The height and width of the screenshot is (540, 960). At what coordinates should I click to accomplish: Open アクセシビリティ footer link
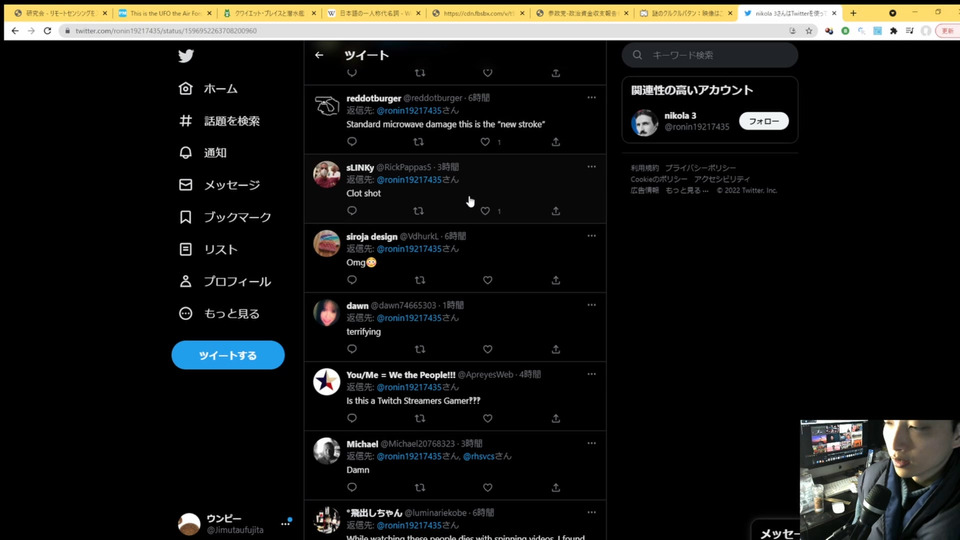pos(722,179)
